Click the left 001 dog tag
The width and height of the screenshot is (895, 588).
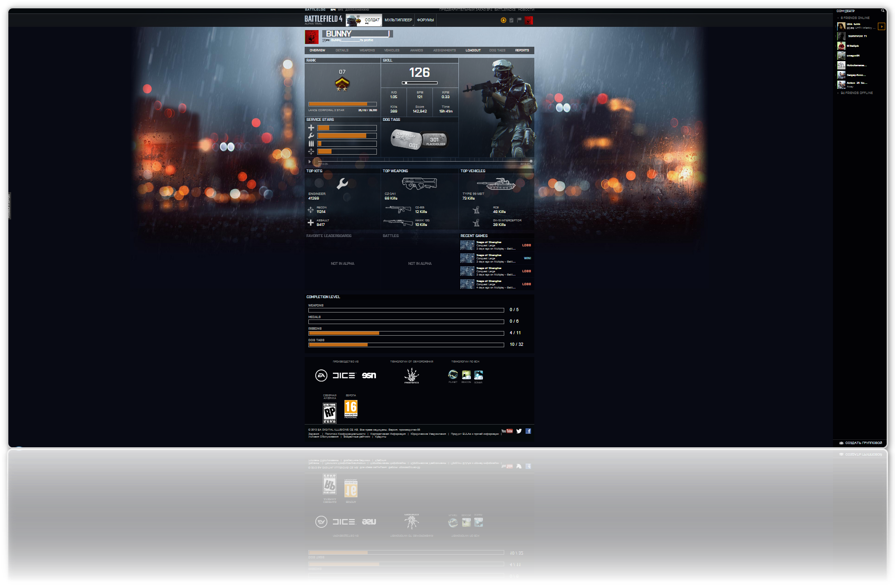point(406,139)
